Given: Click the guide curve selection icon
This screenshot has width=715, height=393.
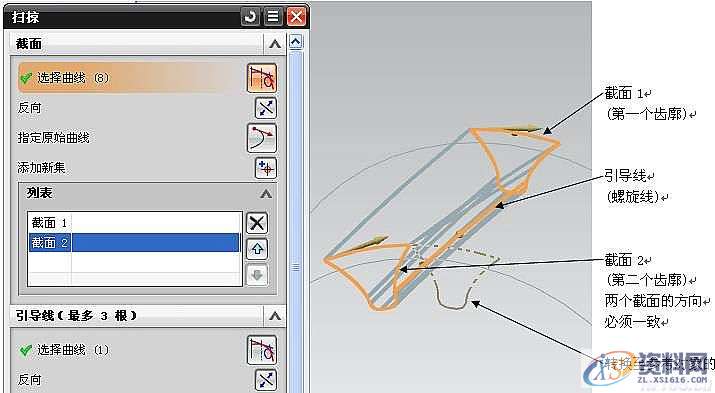Looking at the screenshot, I should [262, 350].
